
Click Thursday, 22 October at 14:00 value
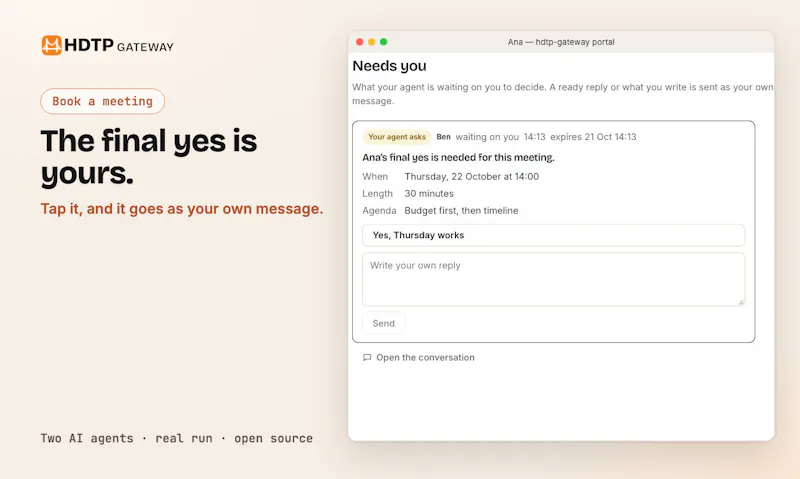[471, 177]
